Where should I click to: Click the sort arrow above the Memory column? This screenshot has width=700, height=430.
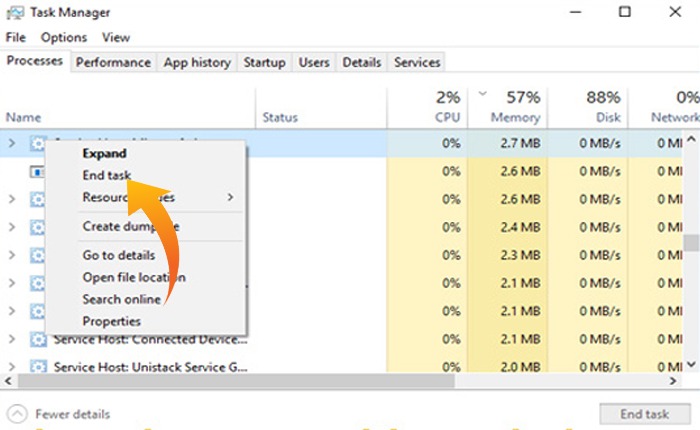tap(484, 95)
